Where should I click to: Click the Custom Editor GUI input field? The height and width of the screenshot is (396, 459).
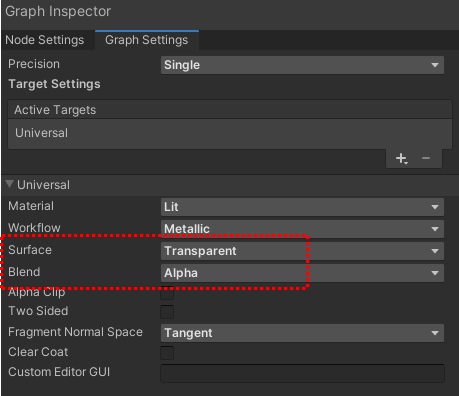[302, 373]
